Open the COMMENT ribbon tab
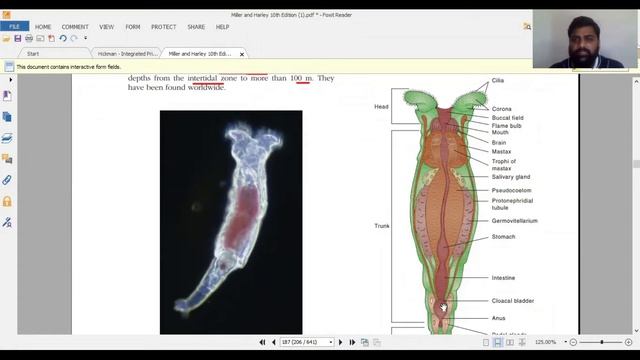 click(x=75, y=27)
